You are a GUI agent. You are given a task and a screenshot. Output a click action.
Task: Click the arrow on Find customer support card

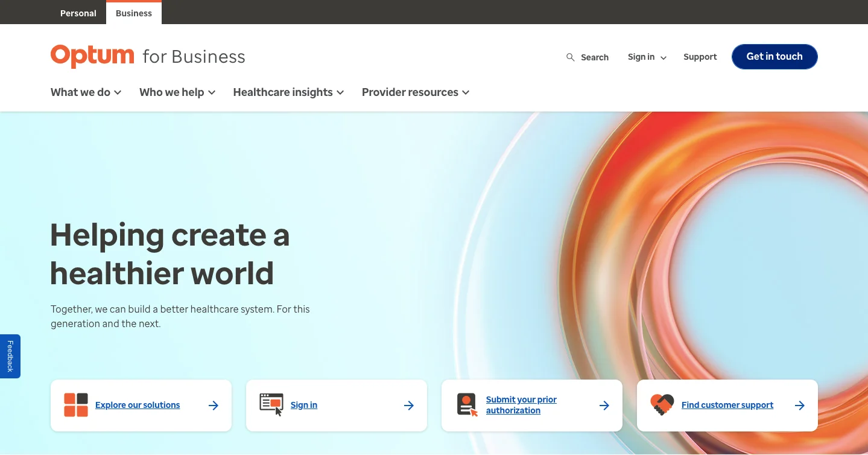tap(799, 405)
